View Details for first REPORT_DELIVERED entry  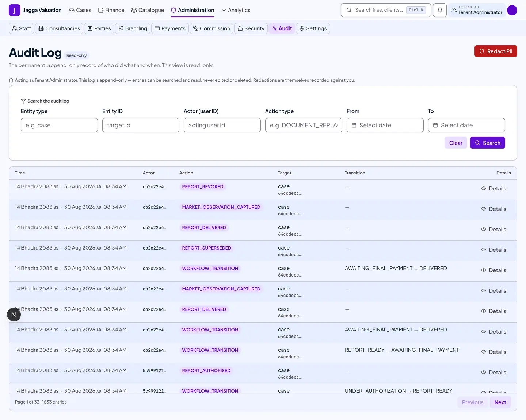tap(493, 230)
